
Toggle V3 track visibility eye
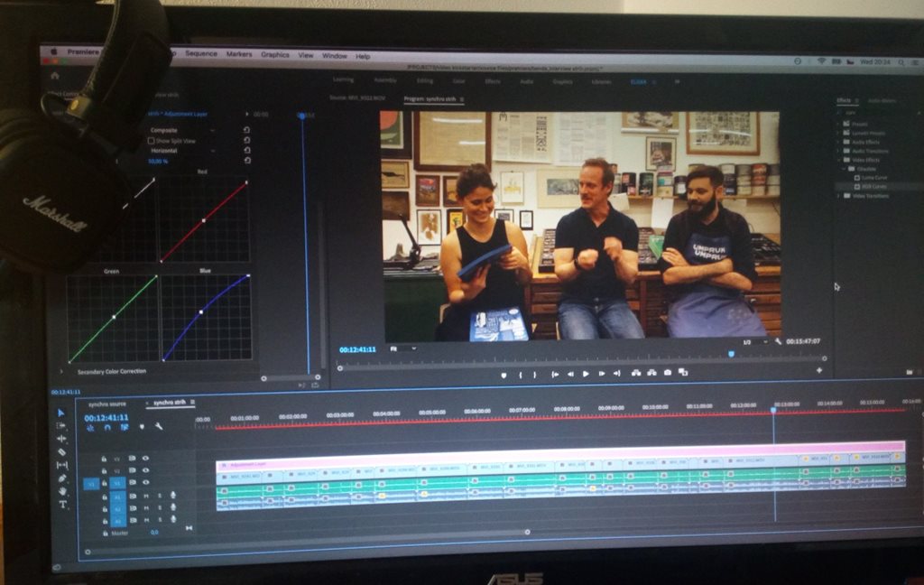click(145, 459)
